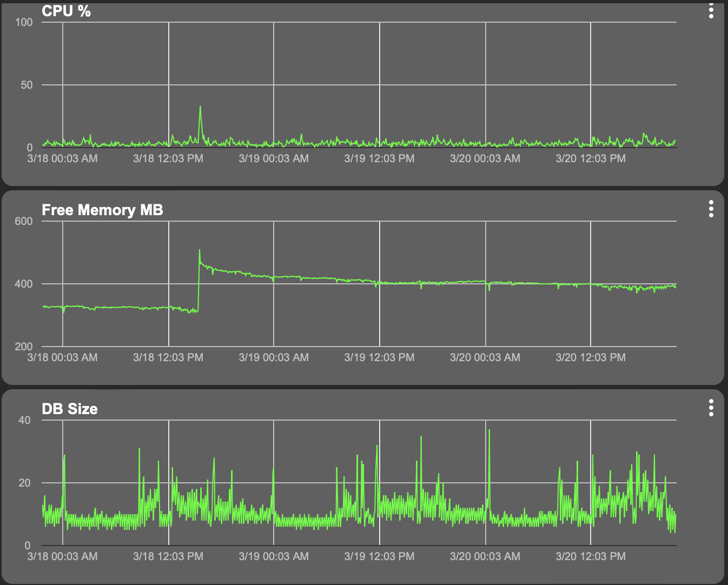Image resolution: width=728 pixels, height=585 pixels.
Task: Click the 600 y-axis label on Free Memory chart
Action: click(x=24, y=221)
